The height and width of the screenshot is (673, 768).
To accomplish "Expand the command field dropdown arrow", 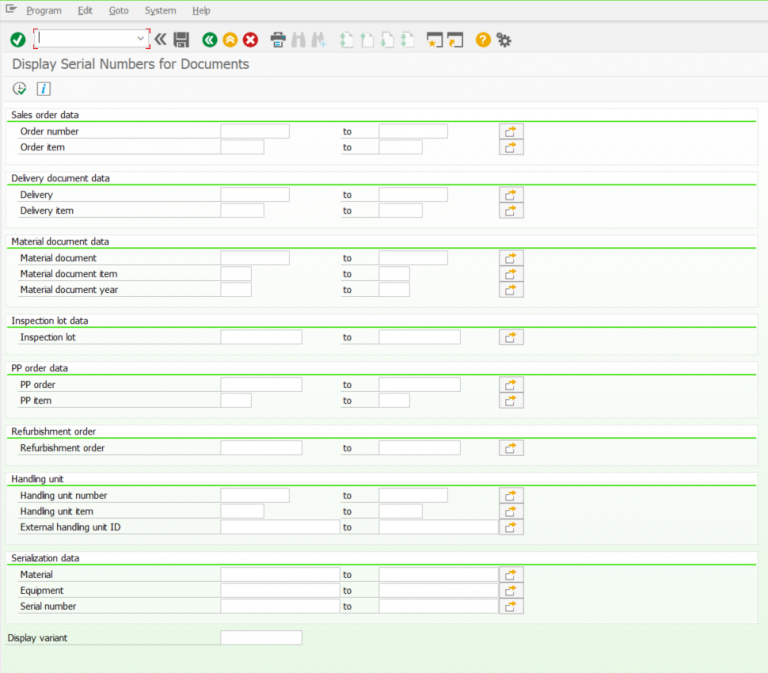I will coord(140,39).
